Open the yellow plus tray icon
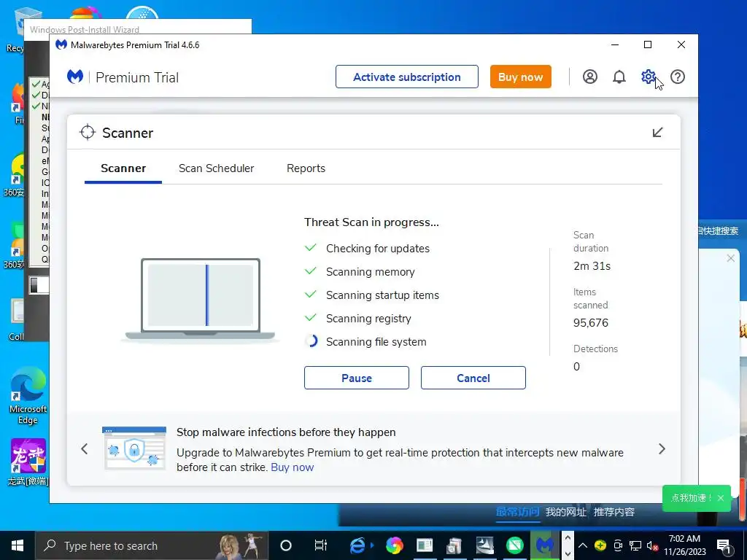This screenshot has width=747, height=560. click(600, 545)
